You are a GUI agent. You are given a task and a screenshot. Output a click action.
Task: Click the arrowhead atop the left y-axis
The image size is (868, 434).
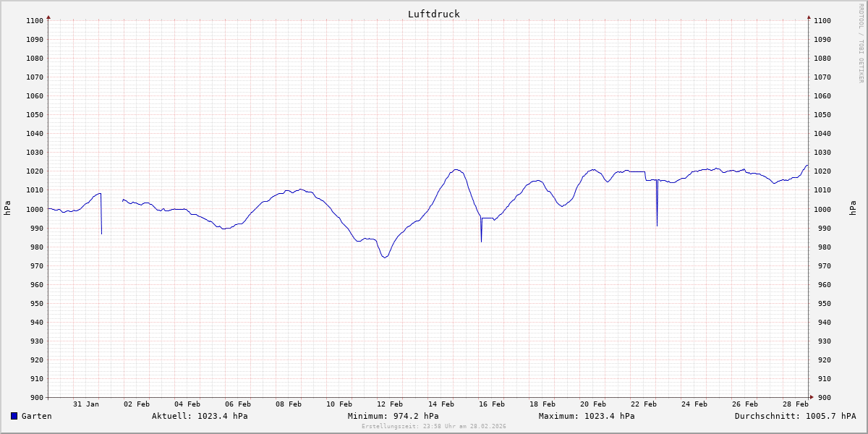click(x=48, y=17)
